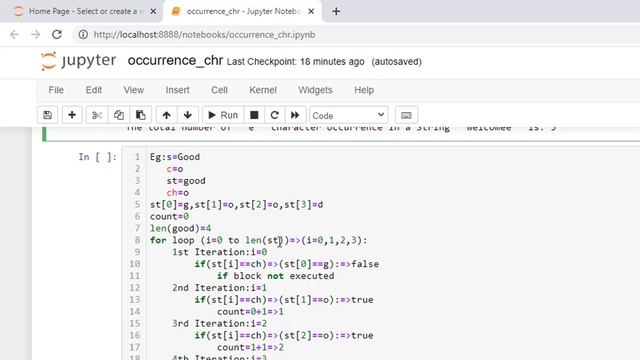Click line starting 'st[0]=g,st[1]=o'

pos(236,204)
